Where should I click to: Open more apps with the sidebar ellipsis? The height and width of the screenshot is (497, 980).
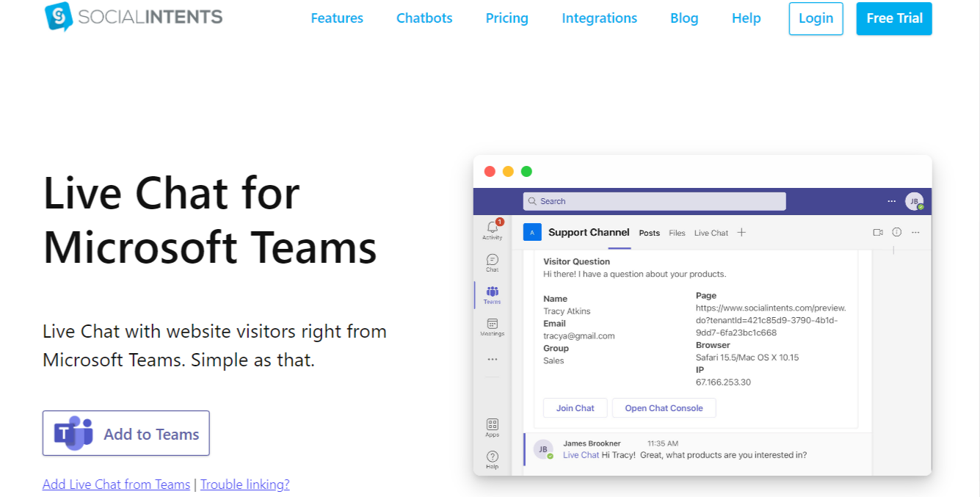pyautogui.click(x=492, y=359)
